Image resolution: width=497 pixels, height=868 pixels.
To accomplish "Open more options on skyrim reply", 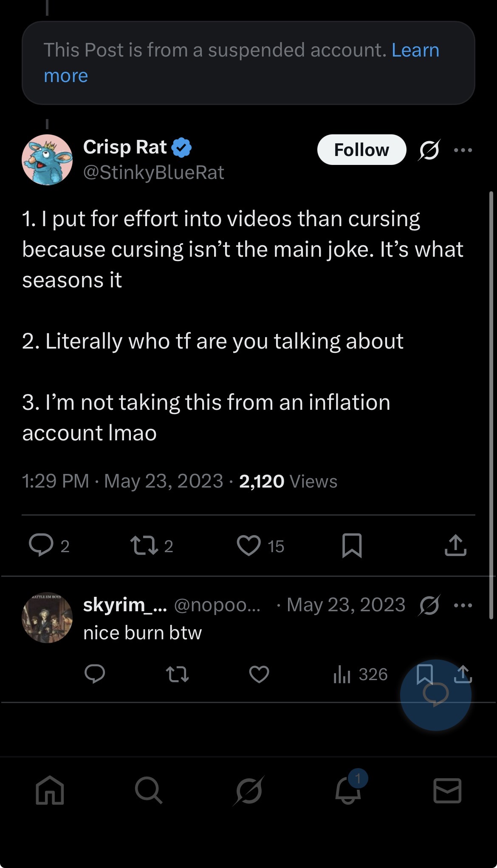I will tap(463, 605).
